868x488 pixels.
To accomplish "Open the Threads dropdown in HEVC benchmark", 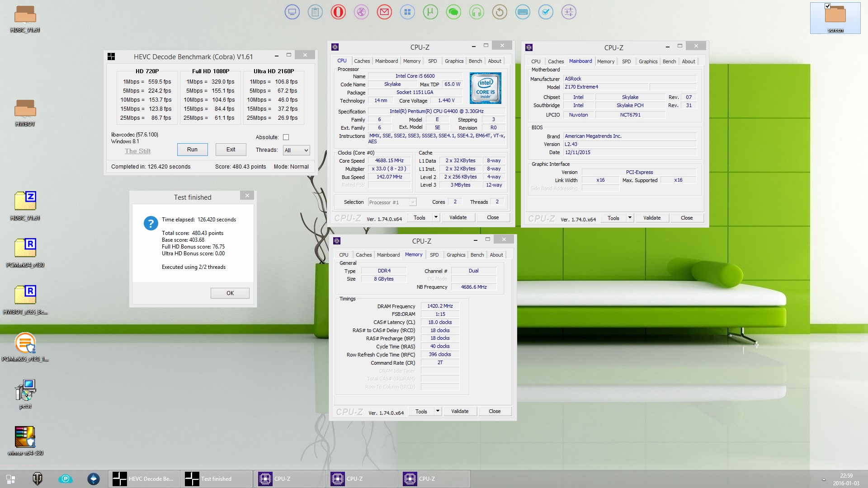I will click(296, 150).
